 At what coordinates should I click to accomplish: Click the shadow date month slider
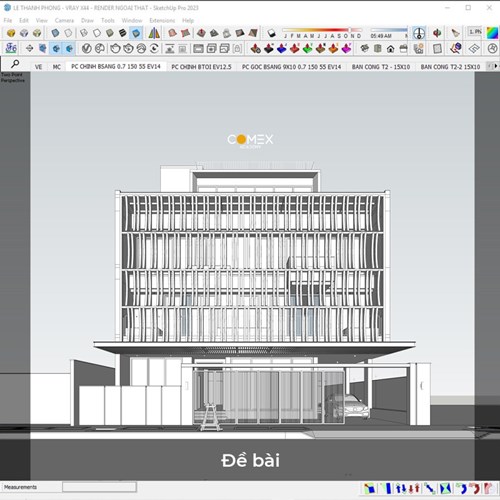click(322, 30)
